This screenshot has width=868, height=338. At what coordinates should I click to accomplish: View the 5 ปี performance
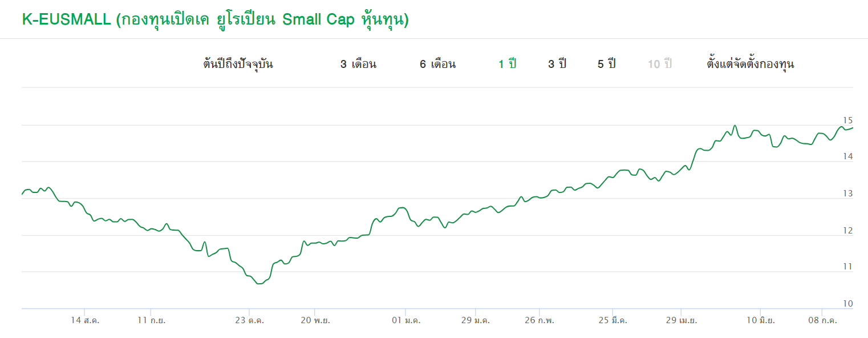pos(607,64)
